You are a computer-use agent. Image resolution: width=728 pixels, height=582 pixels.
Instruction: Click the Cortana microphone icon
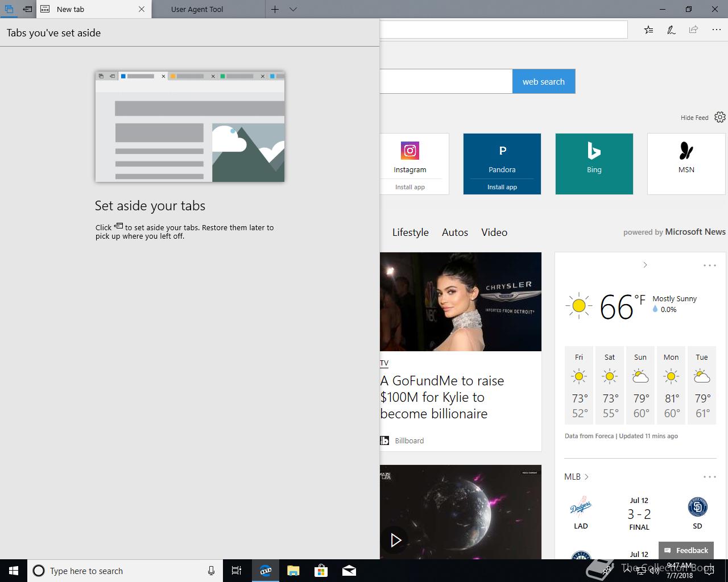click(211, 571)
